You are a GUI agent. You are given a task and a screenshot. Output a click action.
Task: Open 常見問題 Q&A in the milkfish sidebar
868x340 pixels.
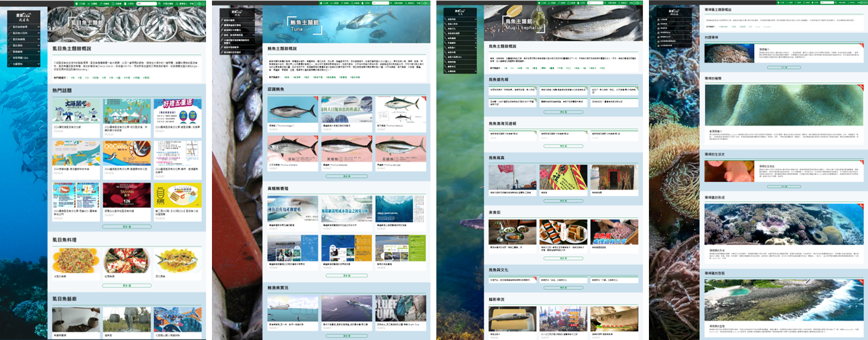point(24,57)
